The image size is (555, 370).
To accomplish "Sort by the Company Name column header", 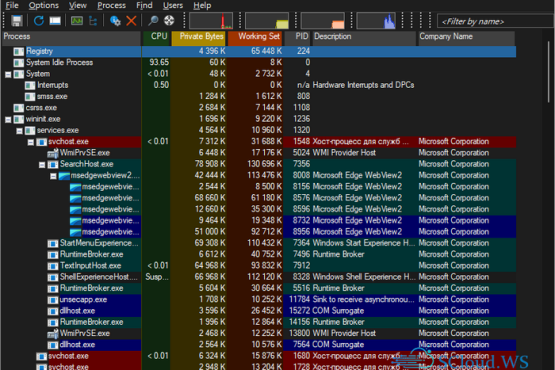I will [x=466, y=37].
